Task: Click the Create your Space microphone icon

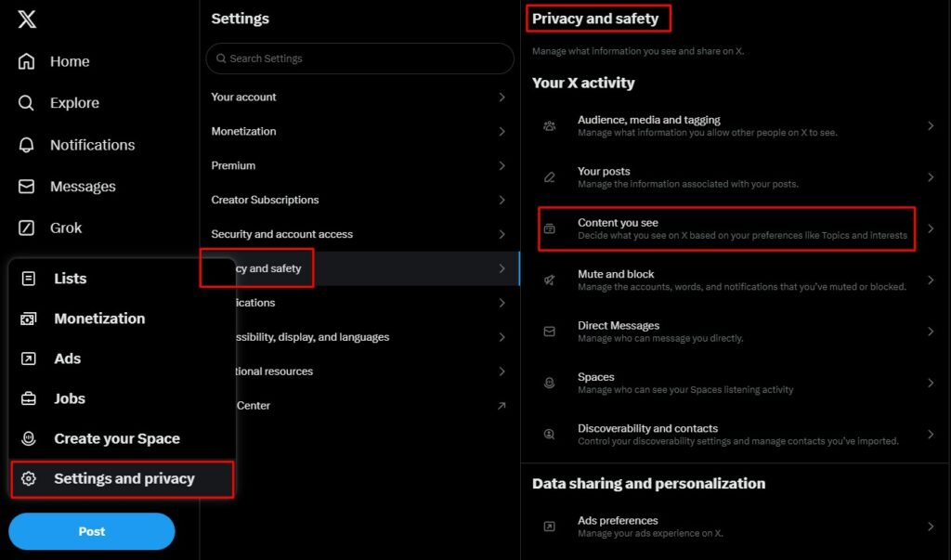Action: point(31,437)
